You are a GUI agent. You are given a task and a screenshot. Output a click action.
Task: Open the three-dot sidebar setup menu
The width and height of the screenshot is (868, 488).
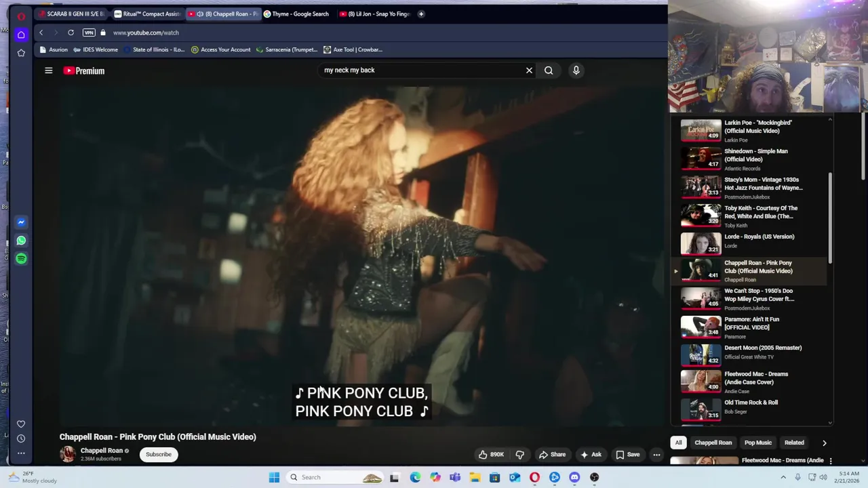(x=21, y=453)
